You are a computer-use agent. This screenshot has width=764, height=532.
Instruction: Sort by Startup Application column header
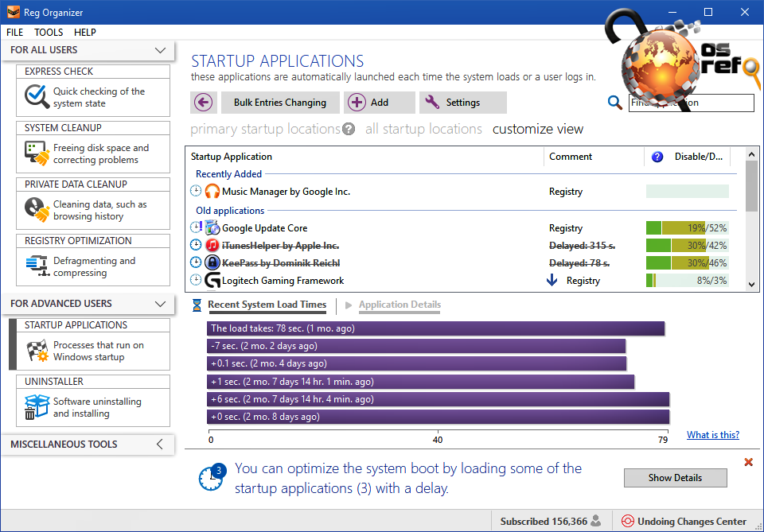(x=231, y=157)
